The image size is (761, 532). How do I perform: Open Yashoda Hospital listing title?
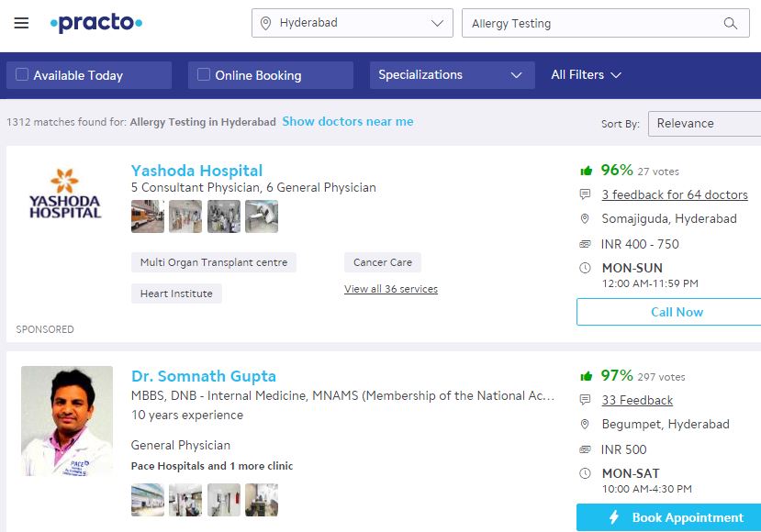196,171
